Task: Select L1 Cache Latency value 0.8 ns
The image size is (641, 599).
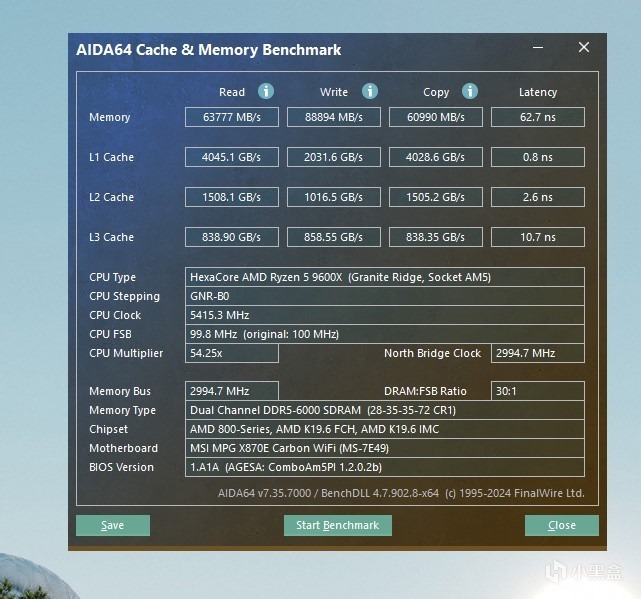Action: coord(538,157)
